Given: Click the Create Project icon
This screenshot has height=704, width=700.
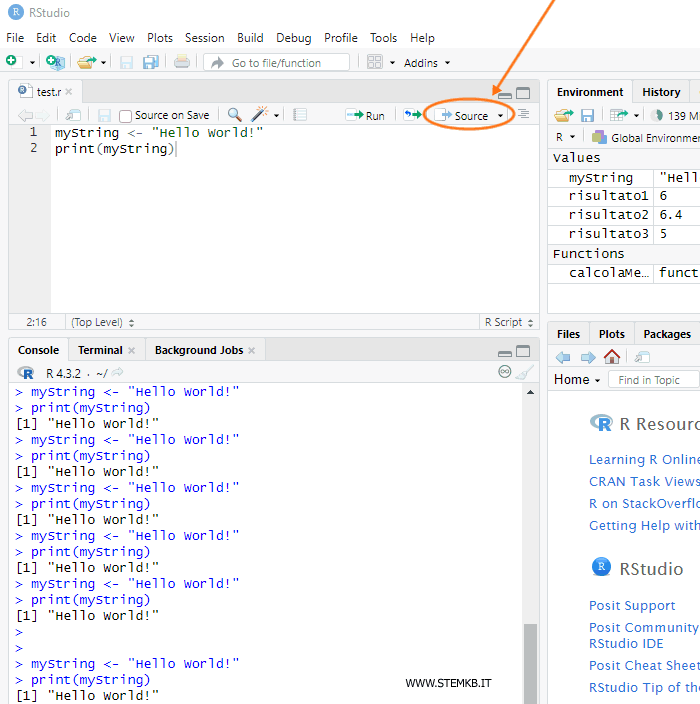Looking at the screenshot, I should [55, 62].
